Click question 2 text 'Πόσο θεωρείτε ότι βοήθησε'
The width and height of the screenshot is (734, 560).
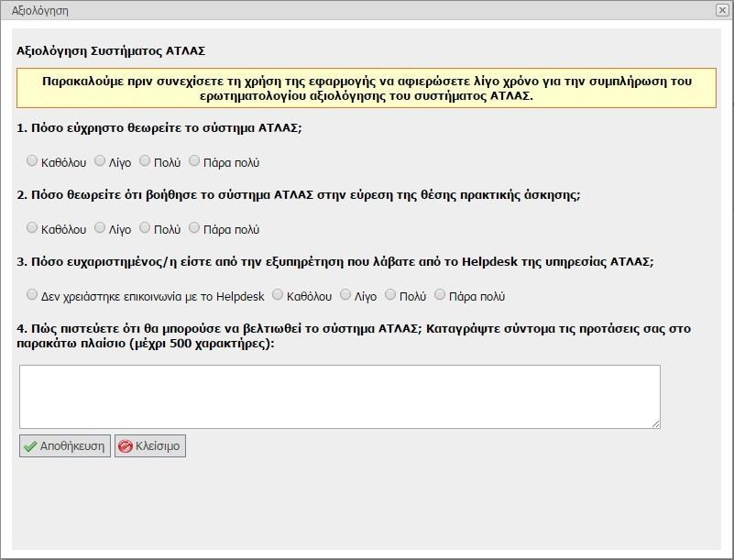[x=299, y=195]
